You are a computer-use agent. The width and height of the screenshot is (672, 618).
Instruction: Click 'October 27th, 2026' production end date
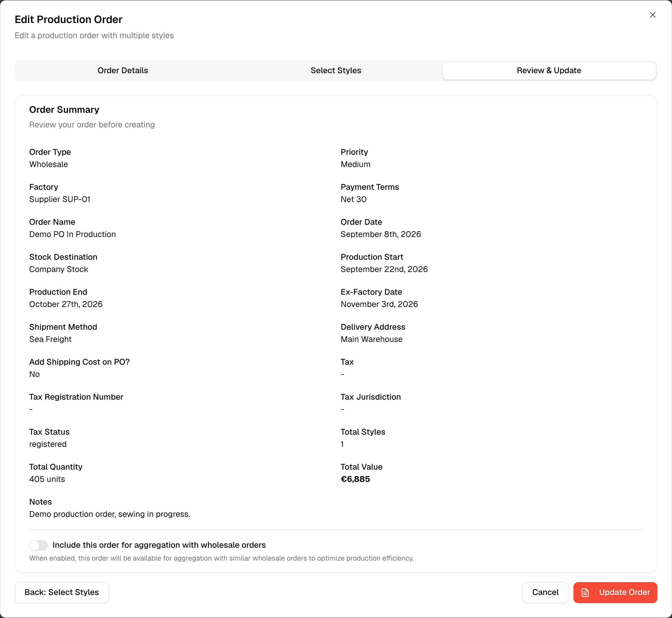(66, 304)
